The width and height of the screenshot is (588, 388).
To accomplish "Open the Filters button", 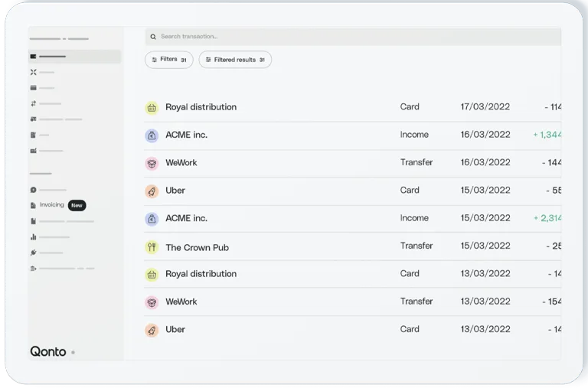I will click(168, 60).
